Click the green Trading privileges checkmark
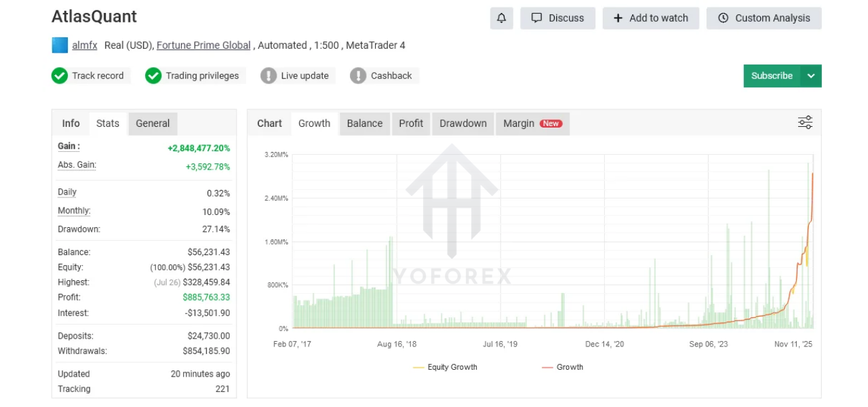 153,76
